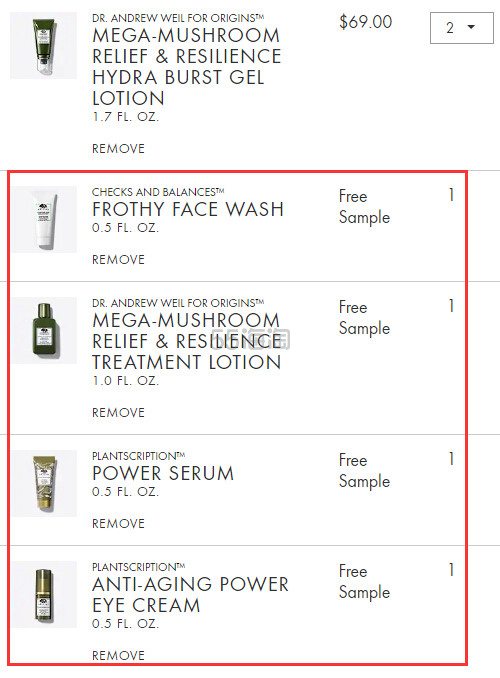Viewport: 500px width, 678px height.
Task: Click the $69.00 price
Action: pos(365,22)
